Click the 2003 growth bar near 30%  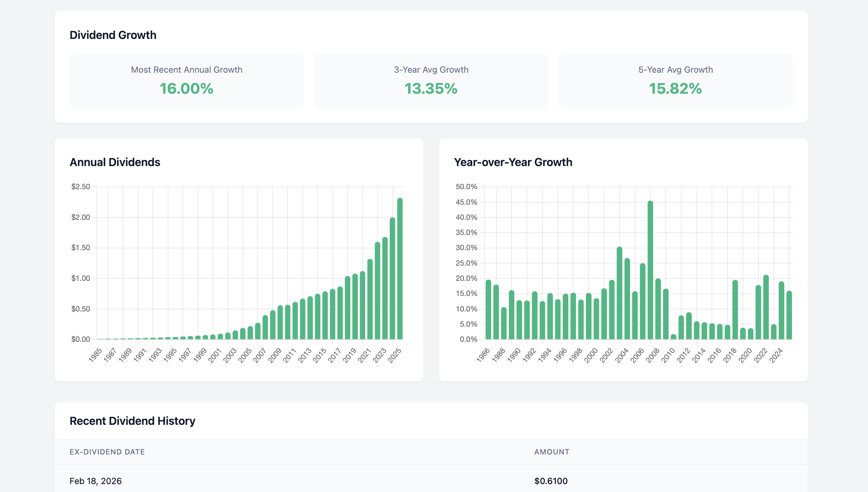619,293
